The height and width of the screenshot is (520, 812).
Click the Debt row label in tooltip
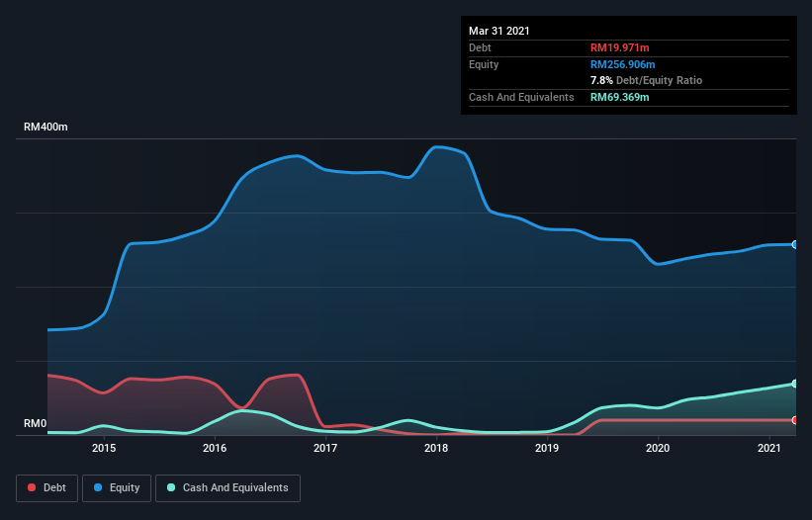tap(480, 47)
